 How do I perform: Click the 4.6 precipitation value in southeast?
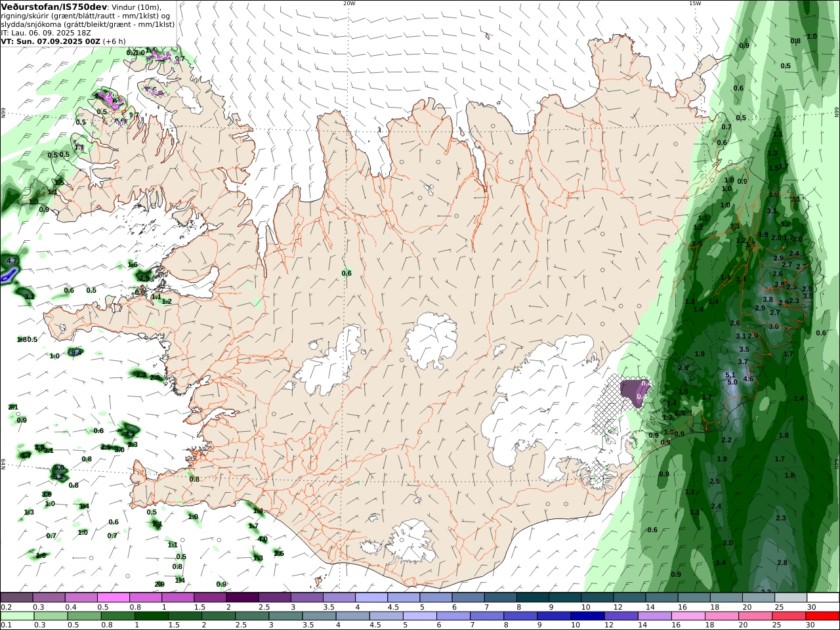click(747, 379)
